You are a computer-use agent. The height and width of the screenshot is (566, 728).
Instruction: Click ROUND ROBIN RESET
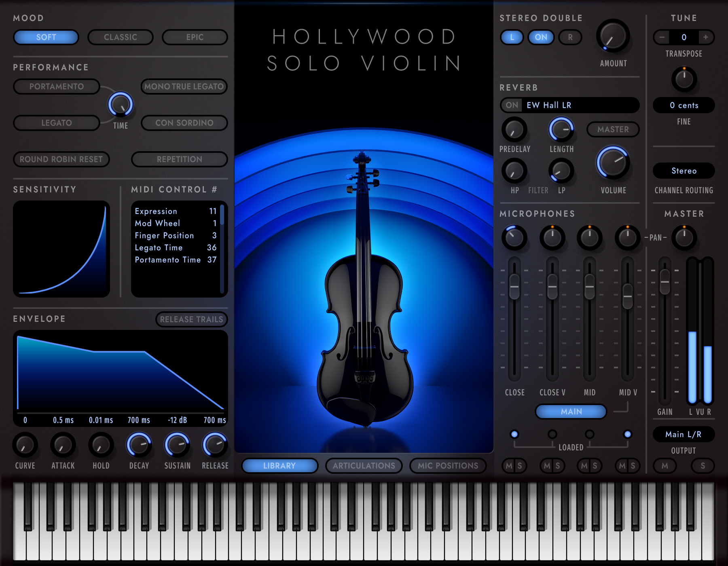(x=61, y=159)
